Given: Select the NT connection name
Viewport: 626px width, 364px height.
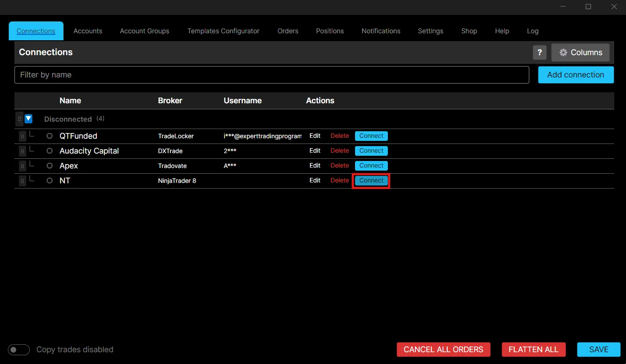Looking at the screenshot, I should [65, 181].
